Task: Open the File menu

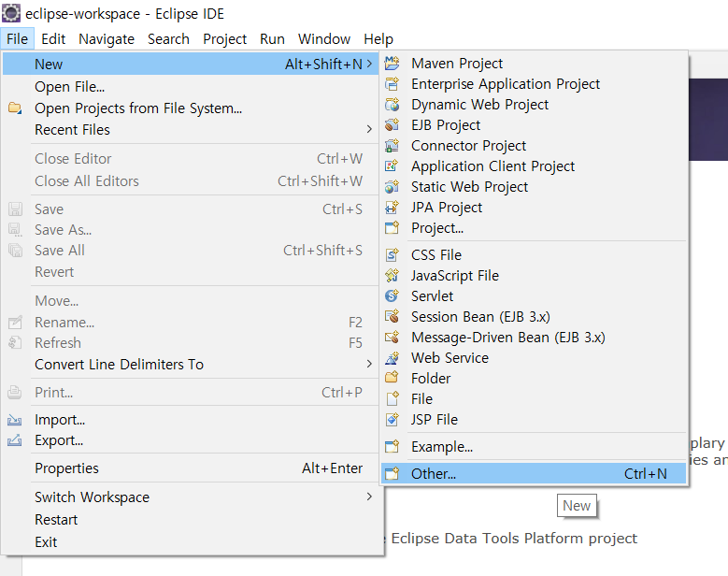Action: point(17,39)
